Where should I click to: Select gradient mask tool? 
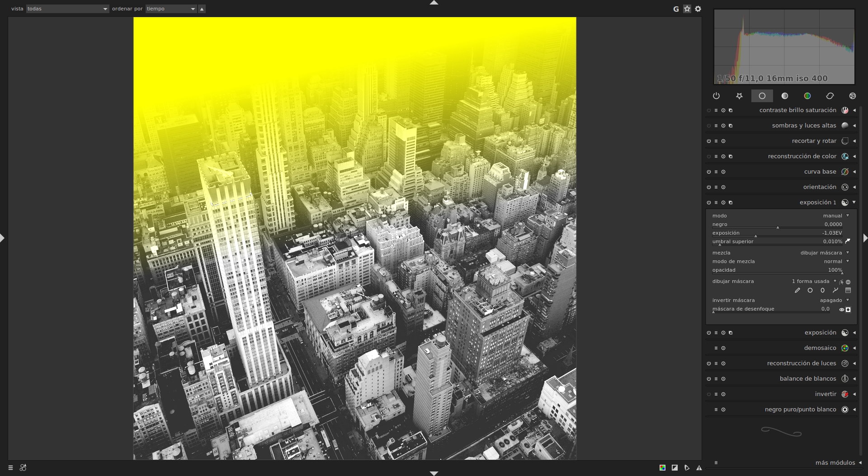848,291
